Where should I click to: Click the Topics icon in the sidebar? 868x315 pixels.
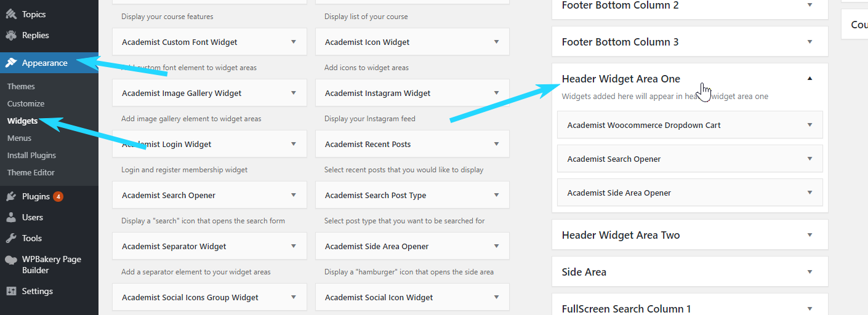[11, 14]
